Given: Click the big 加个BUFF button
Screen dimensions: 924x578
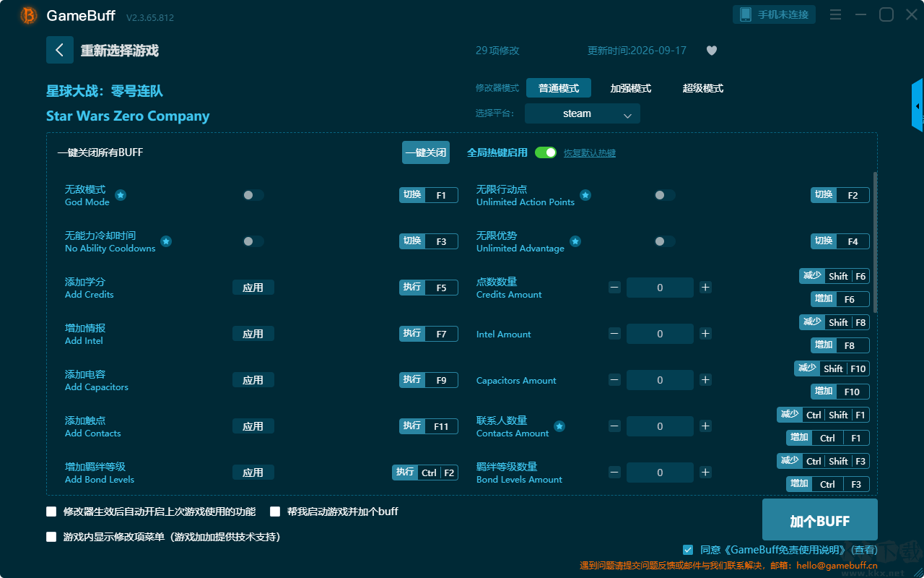Looking at the screenshot, I should coord(820,520).
